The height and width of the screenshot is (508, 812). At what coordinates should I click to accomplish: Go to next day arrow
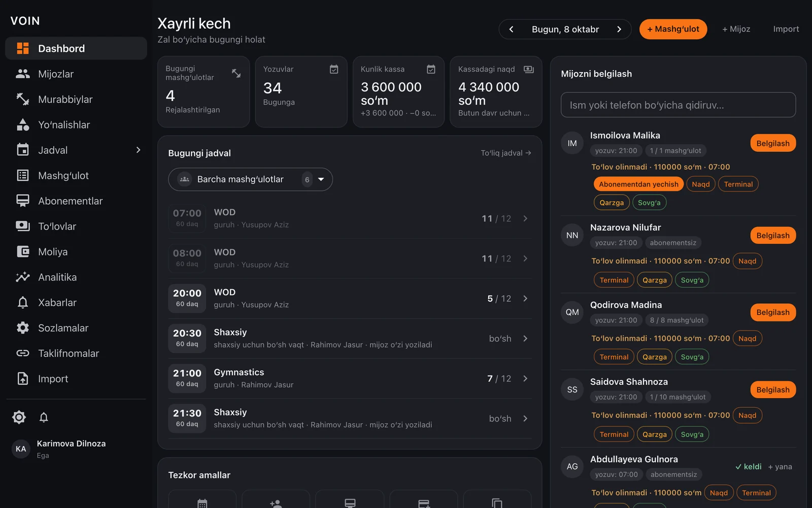[x=619, y=29]
